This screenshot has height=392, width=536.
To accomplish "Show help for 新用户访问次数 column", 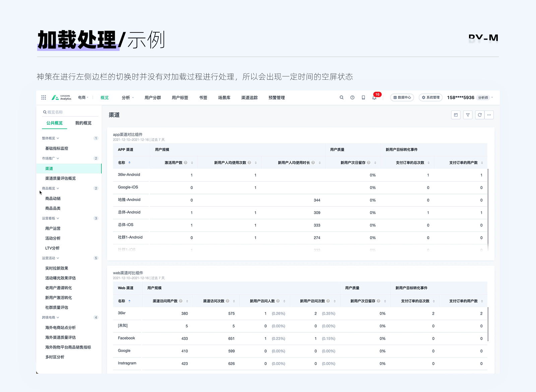I will tap(328, 301).
